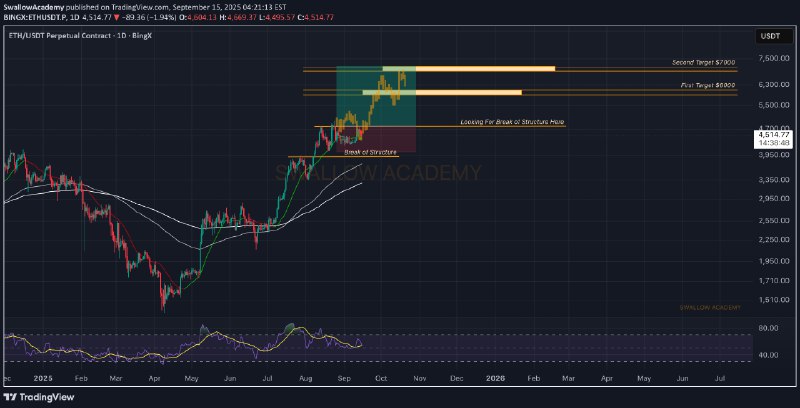Select the Second Target $7000 label
This screenshot has width=800, height=408.
(704, 62)
